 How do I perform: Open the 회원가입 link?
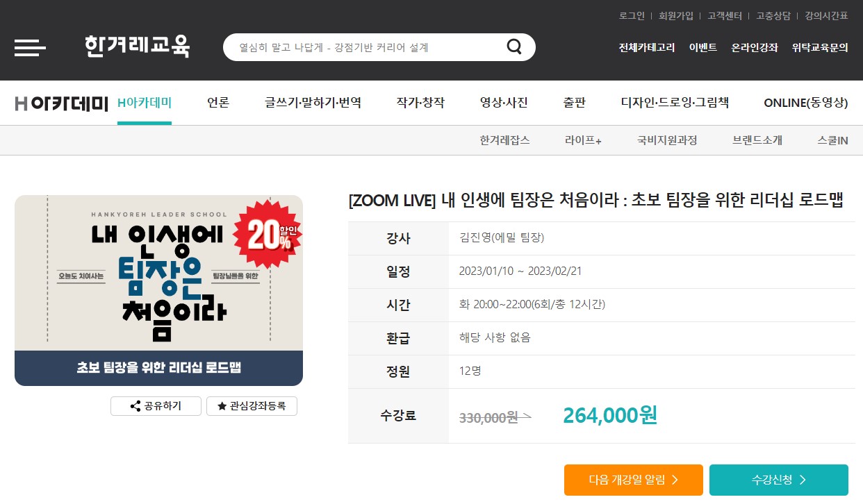click(676, 15)
